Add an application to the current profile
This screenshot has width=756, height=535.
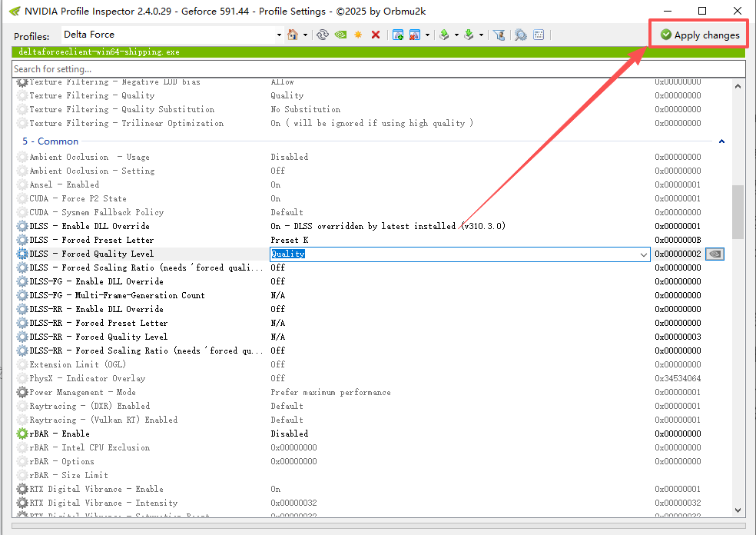pos(398,35)
